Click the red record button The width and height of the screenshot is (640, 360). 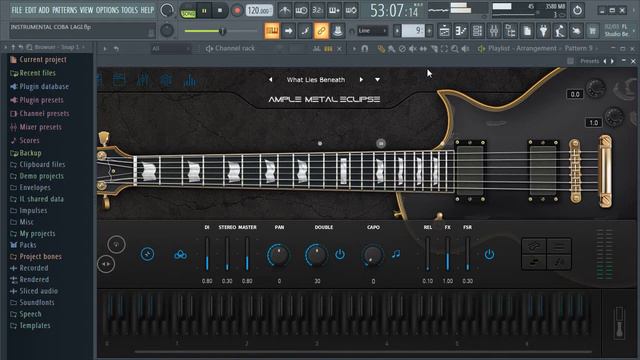(237, 11)
